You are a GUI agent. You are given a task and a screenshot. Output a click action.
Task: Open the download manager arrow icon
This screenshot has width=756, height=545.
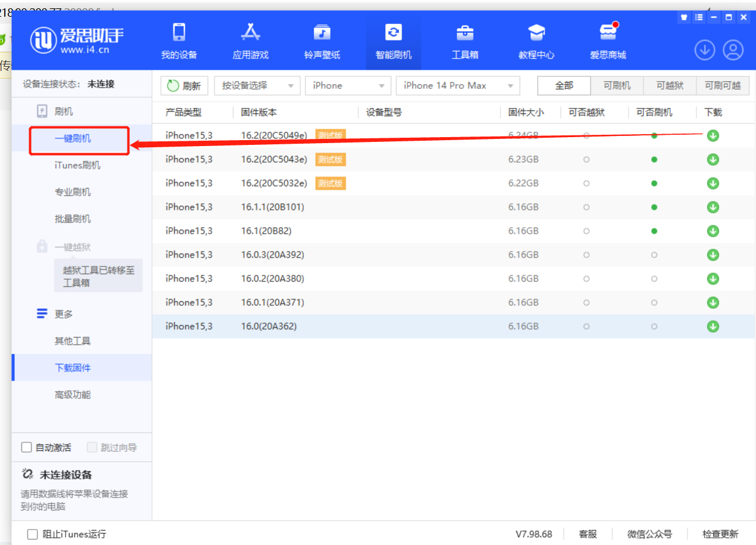tap(705, 51)
